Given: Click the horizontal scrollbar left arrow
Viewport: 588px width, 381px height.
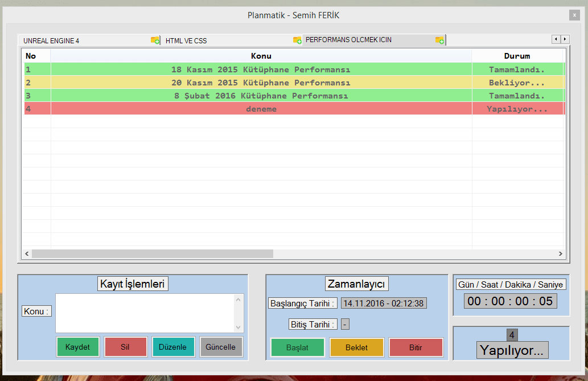Looking at the screenshot, I should pos(27,253).
